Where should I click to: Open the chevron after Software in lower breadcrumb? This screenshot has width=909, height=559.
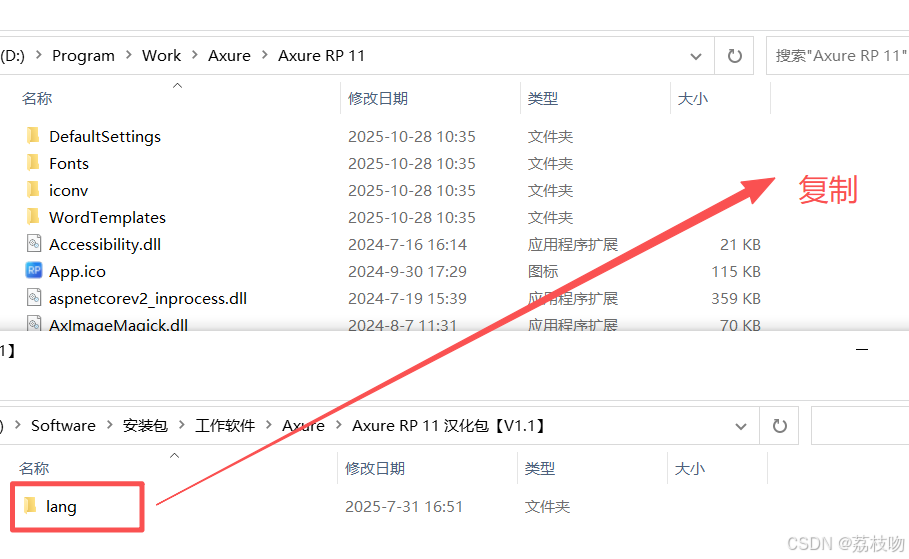pos(109,425)
